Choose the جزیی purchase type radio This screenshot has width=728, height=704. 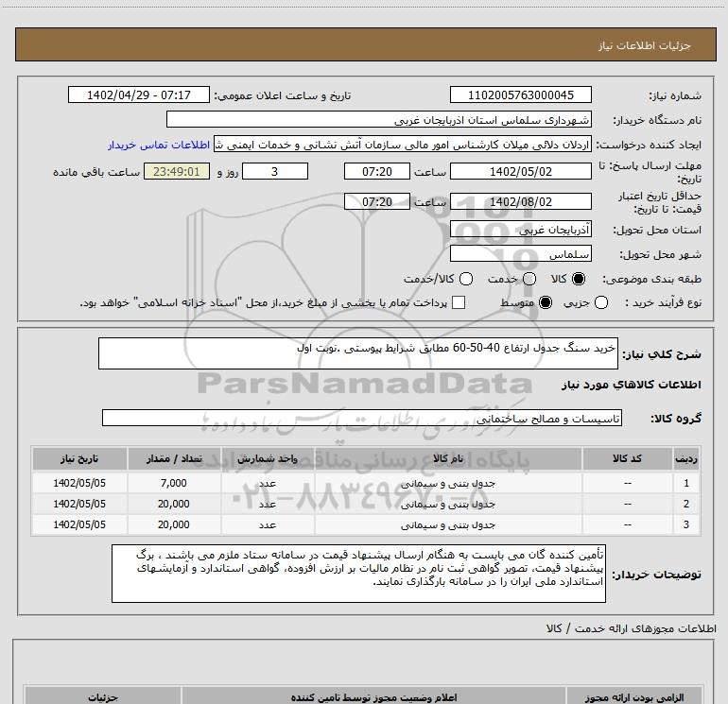click(601, 302)
